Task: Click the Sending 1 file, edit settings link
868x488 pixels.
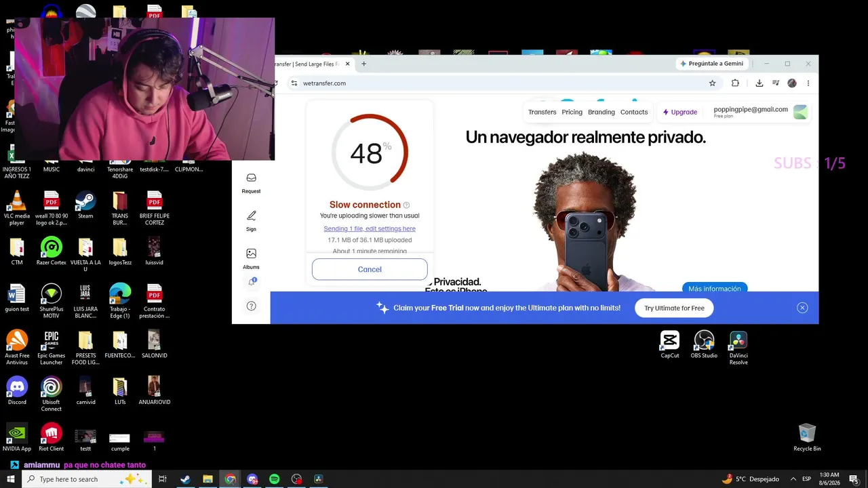Action: click(x=370, y=229)
